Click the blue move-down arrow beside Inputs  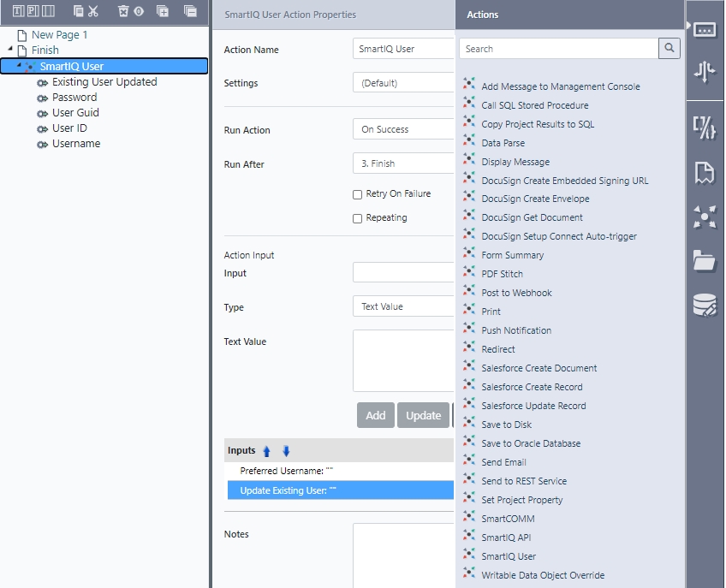tap(286, 451)
